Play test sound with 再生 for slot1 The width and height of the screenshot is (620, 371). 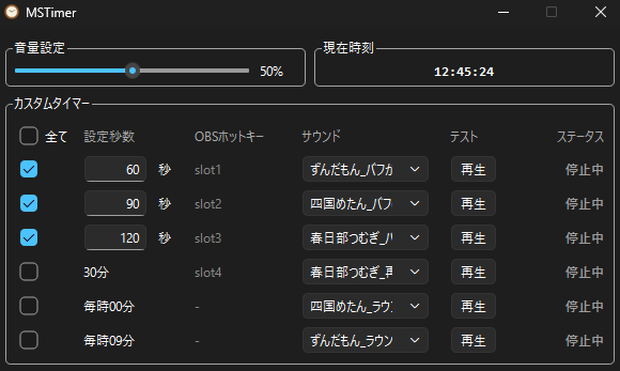(x=473, y=169)
